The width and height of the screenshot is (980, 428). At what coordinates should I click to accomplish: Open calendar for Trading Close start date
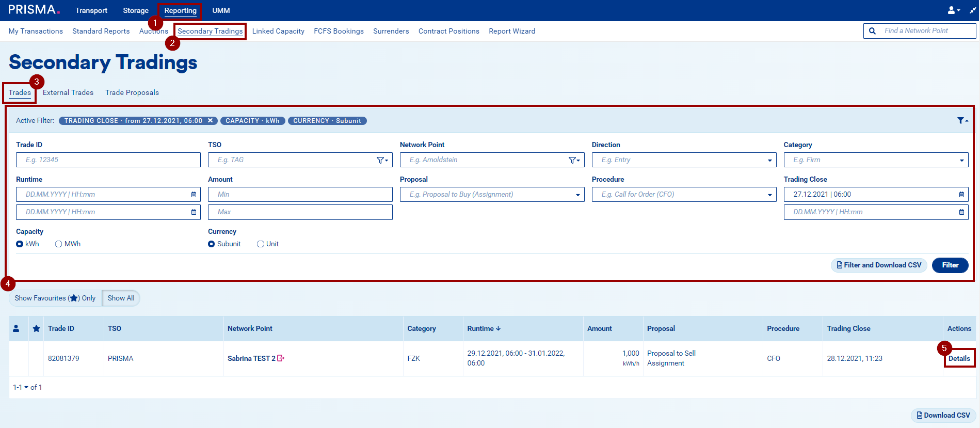pyautogui.click(x=961, y=195)
